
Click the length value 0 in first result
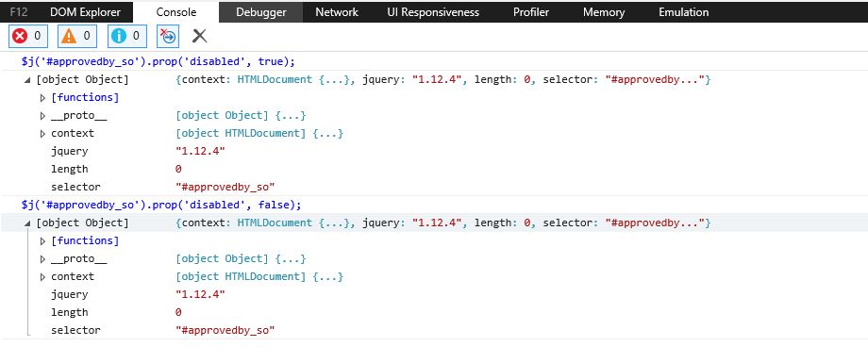tap(178, 169)
